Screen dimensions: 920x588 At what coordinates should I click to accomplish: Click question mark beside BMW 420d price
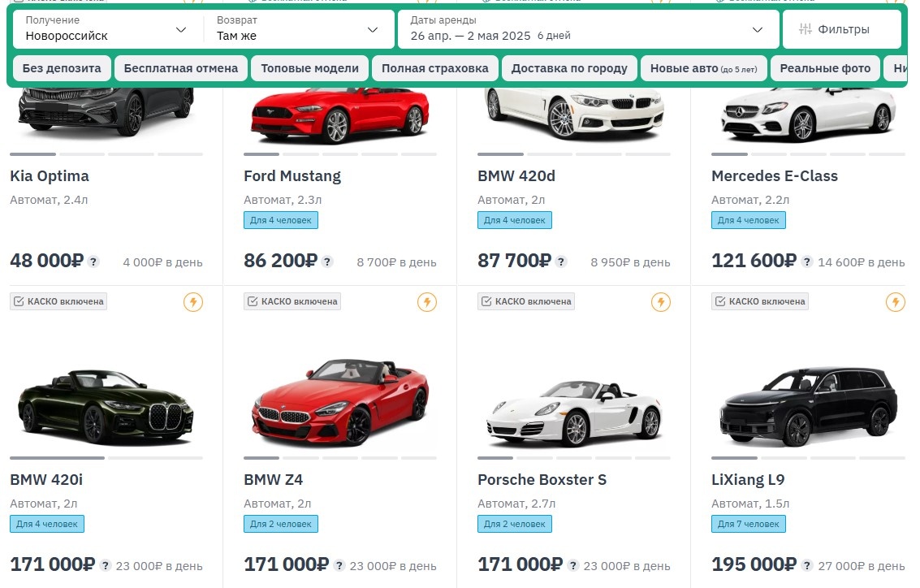coord(561,262)
